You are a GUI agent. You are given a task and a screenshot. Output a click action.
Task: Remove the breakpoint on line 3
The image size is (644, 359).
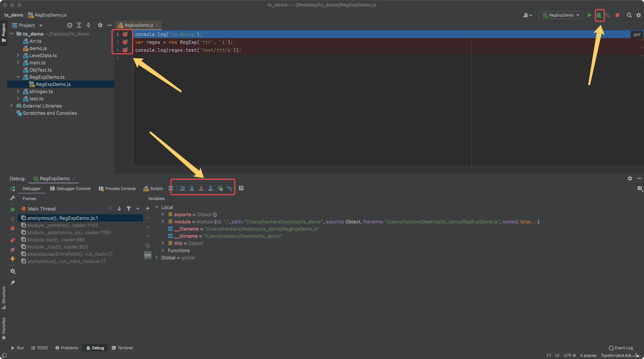click(125, 50)
